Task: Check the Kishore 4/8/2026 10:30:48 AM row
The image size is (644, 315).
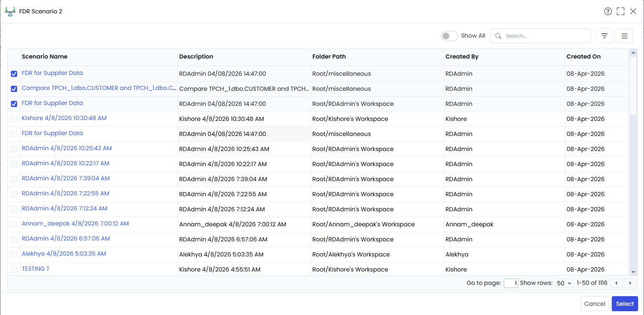Action: 14,119
